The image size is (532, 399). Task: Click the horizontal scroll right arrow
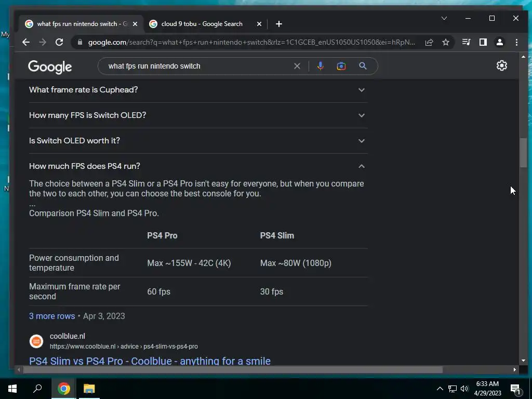[515, 369]
